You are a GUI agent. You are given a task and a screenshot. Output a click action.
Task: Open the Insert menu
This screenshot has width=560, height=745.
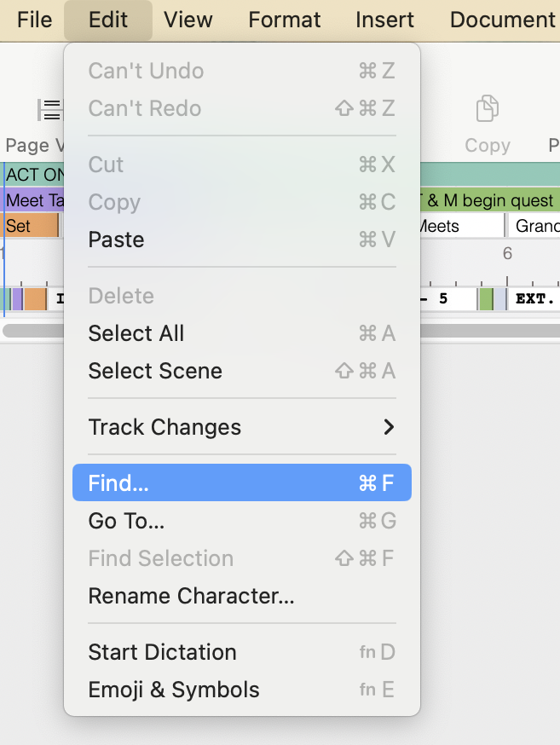pyautogui.click(x=384, y=20)
